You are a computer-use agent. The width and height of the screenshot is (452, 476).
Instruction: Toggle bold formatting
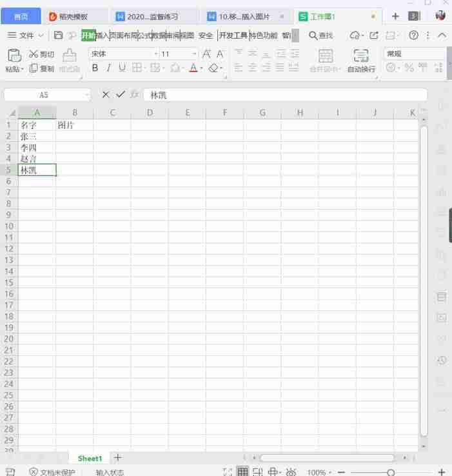click(95, 68)
